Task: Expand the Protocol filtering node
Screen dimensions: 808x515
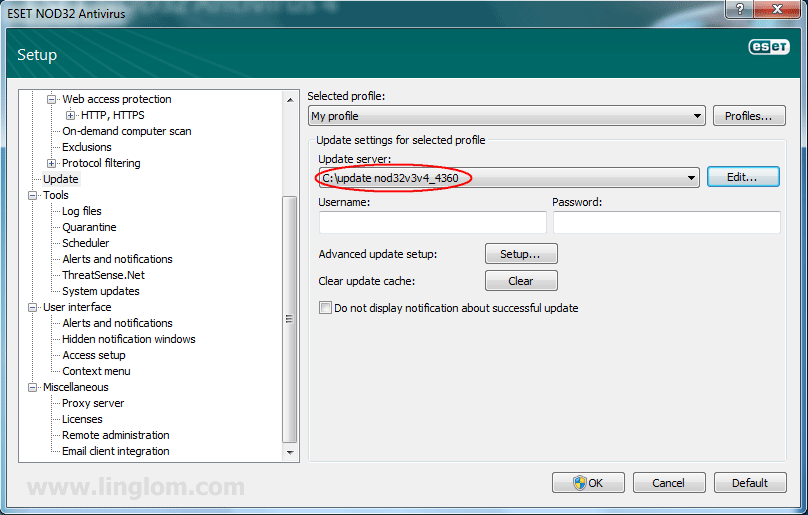Action: click(x=51, y=163)
